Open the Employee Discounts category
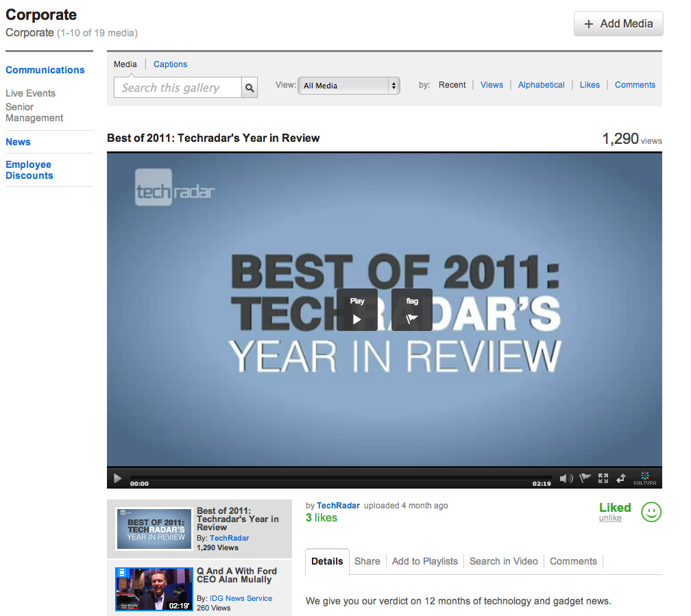Screen dimensions: 691x616 click(x=29, y=170)
